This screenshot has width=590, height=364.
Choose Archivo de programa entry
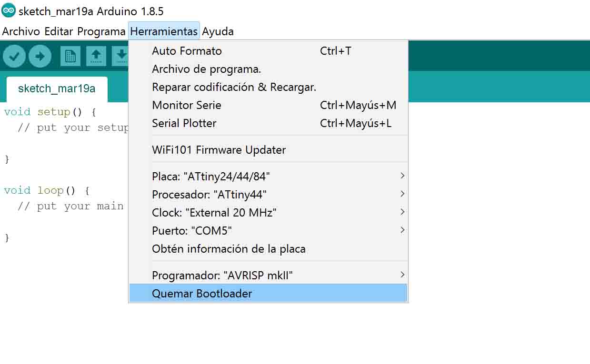269,69
